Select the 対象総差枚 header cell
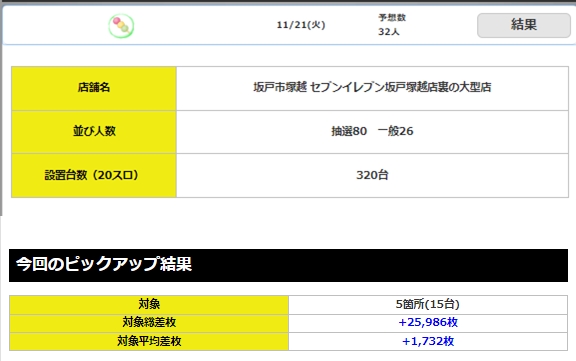The width and height of the screenshot is (576, 361). [149, 323]
